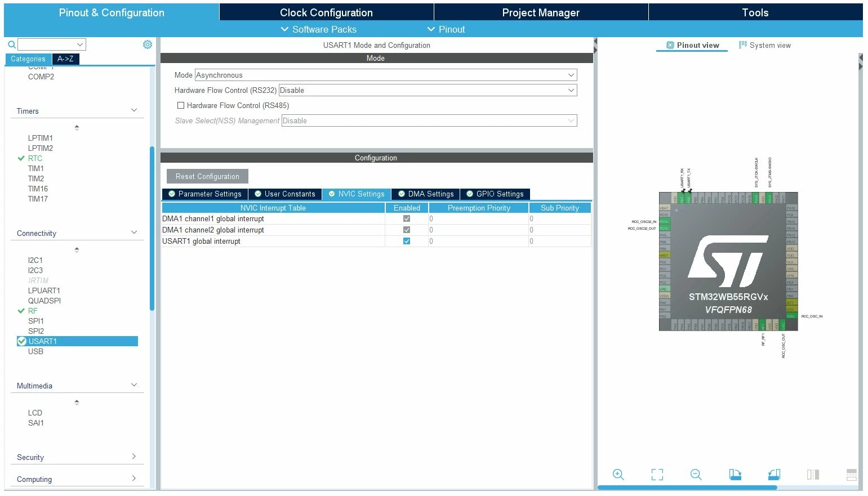Select the NVIC Settings tab
This screenshot has height=496, width=868.
pyautogui.click(x=357, y=194)
